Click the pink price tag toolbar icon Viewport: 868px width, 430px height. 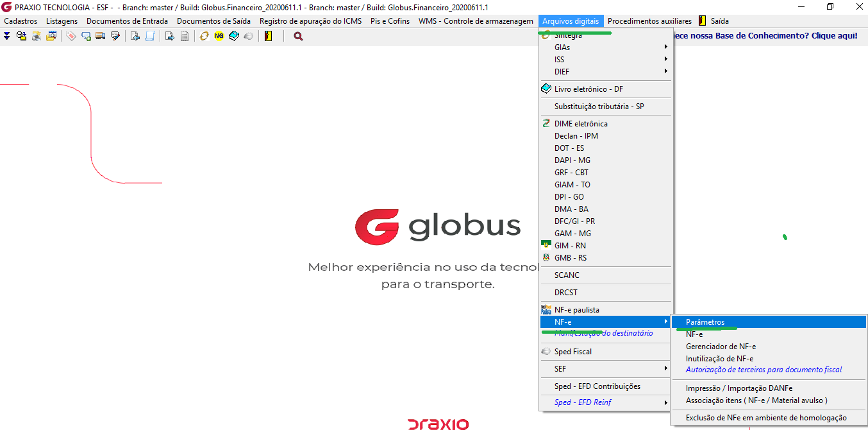(x=71, y=36)
